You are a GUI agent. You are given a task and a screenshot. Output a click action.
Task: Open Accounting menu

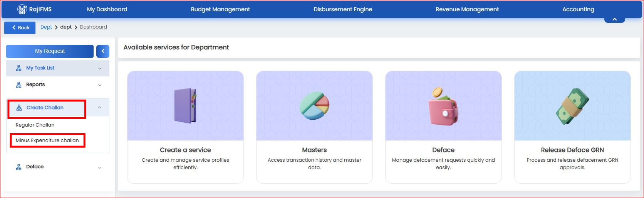[x=578, y=9]
